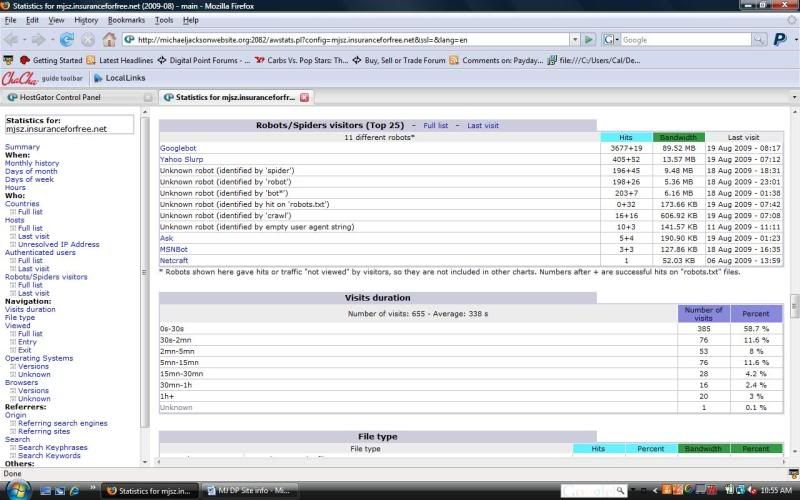Viewport: 800px width, 500px height.
Task: Open the File menu
Action: tap(10, 20)
